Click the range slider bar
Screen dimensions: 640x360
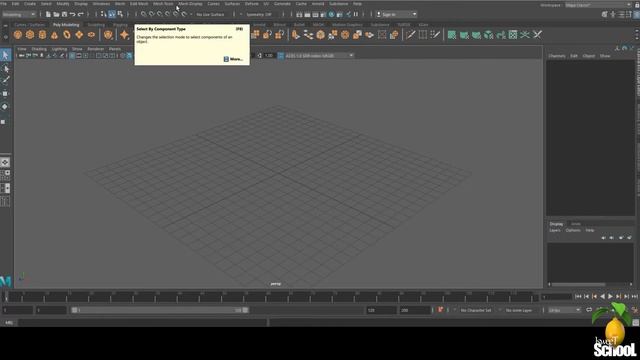160,310
